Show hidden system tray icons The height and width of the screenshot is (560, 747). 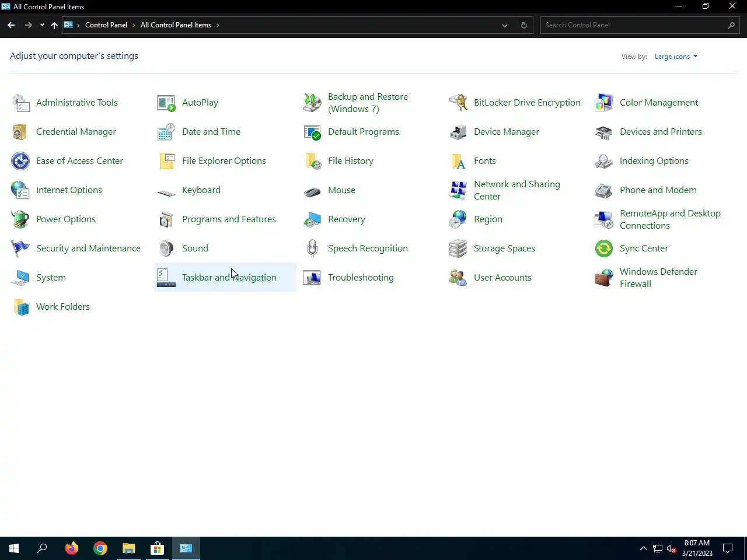(643, 548)
